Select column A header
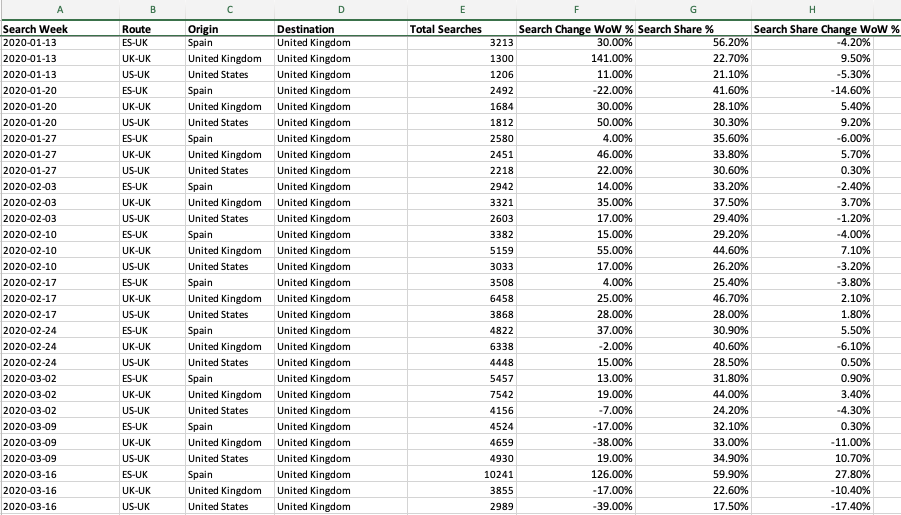 tap(60, 9)
